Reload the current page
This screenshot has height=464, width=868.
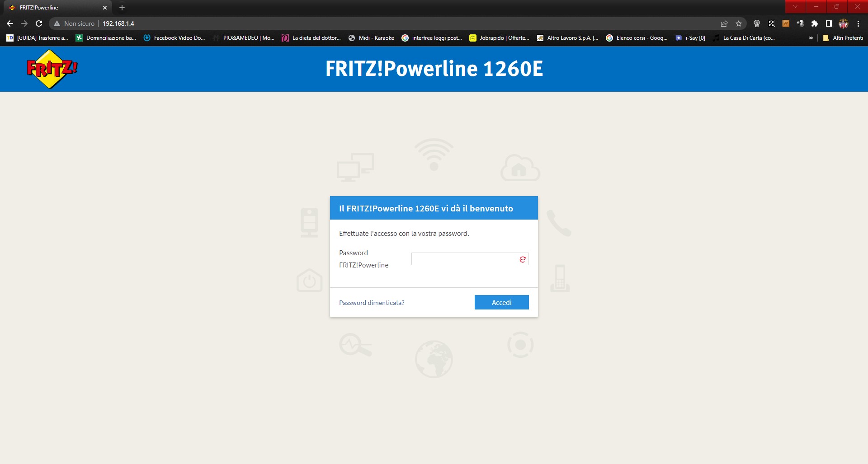click(x=39, y=23)
